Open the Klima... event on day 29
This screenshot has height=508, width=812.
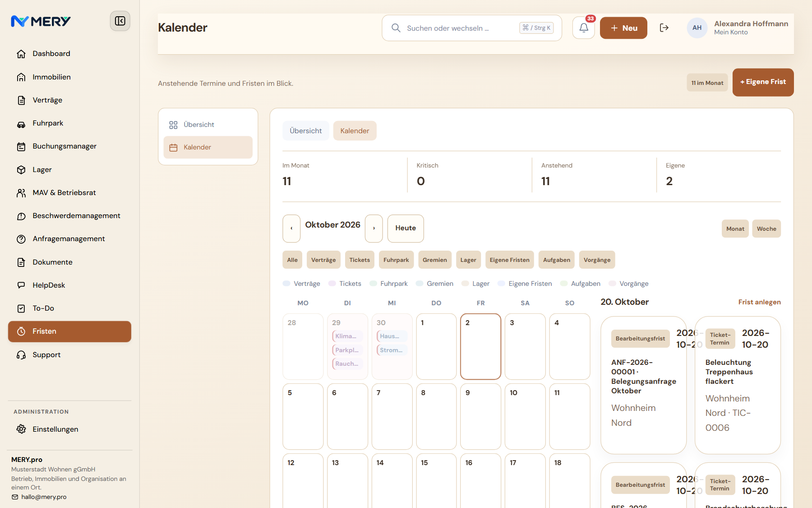pos(347,336)
